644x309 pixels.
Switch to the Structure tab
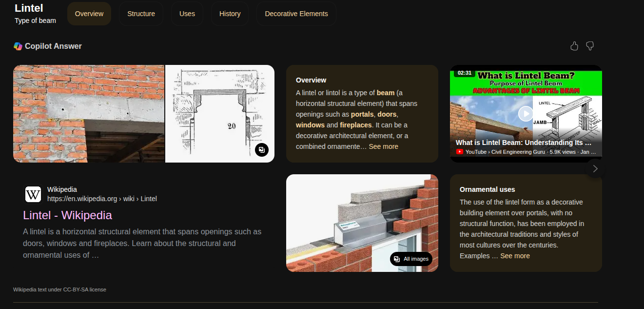tap(141, 14)
